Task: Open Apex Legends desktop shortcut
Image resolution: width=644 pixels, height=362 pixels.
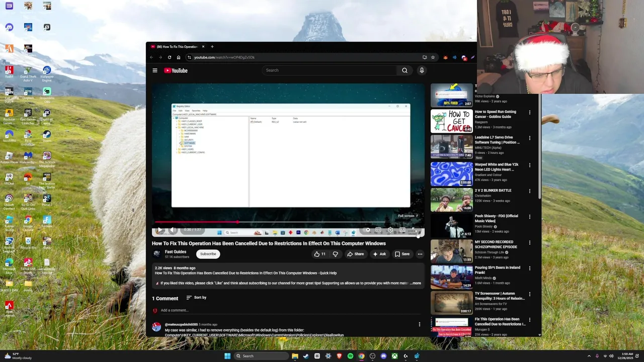Action: pyautogui.click(x=9, y=309)
